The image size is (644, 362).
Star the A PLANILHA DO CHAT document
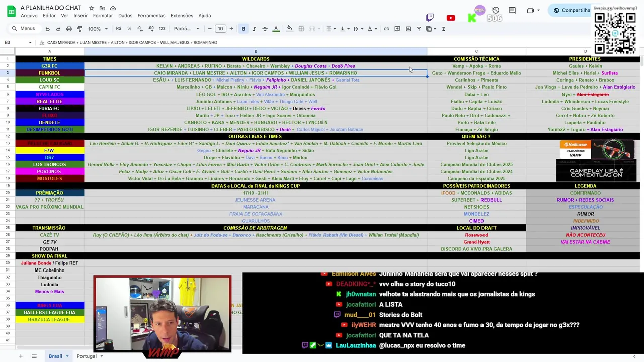pos(92,8)
